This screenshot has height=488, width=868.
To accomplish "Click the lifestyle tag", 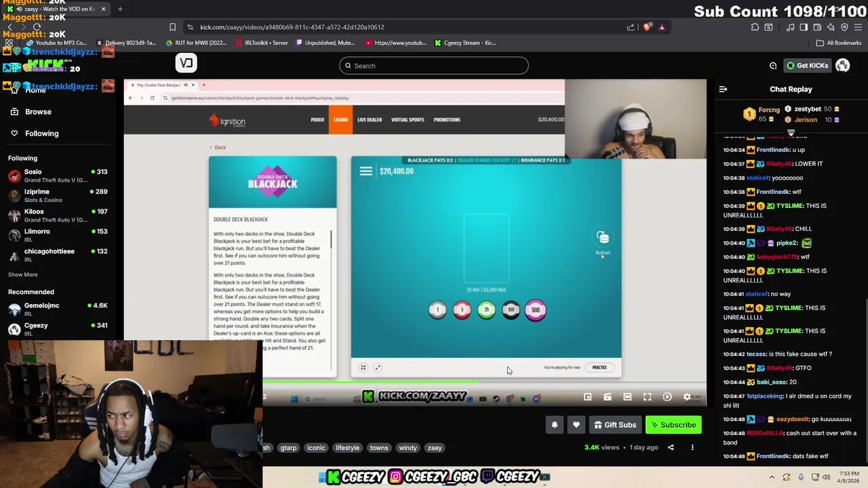I will (x=347, y=448).
